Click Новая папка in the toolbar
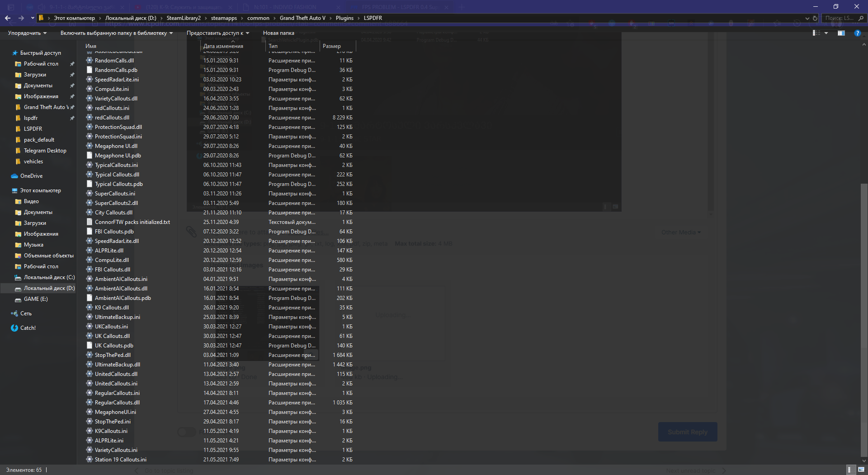This screenshot has width=868, height=475. [278, 33]
